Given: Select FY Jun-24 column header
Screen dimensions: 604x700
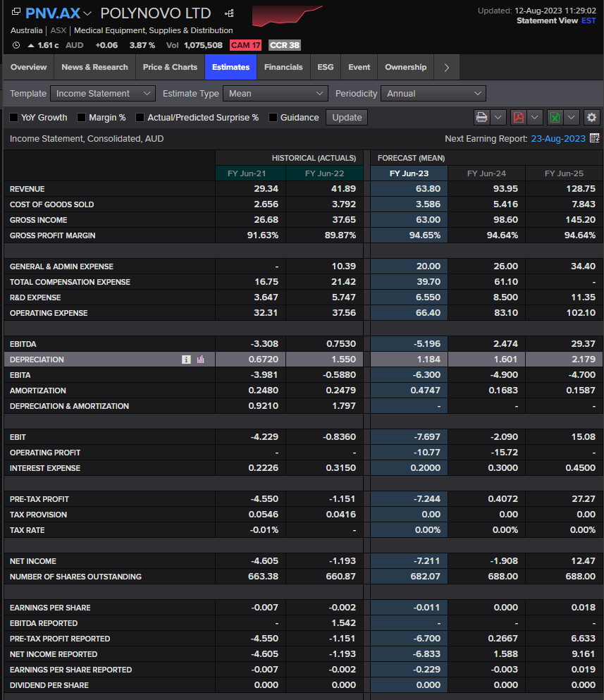Looking at the screenshot, I should point(486,173).
